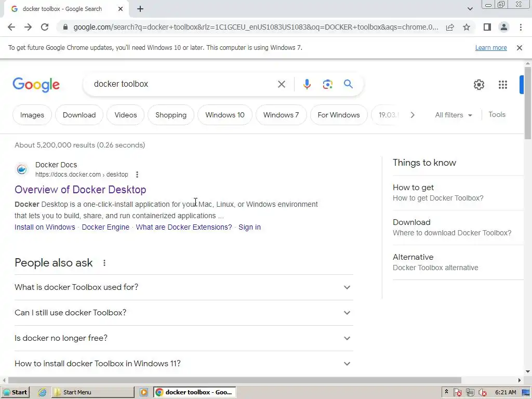
Task: Open the tab search dropdown arrow
Action: pyautogui.click(x=470, y=9)
